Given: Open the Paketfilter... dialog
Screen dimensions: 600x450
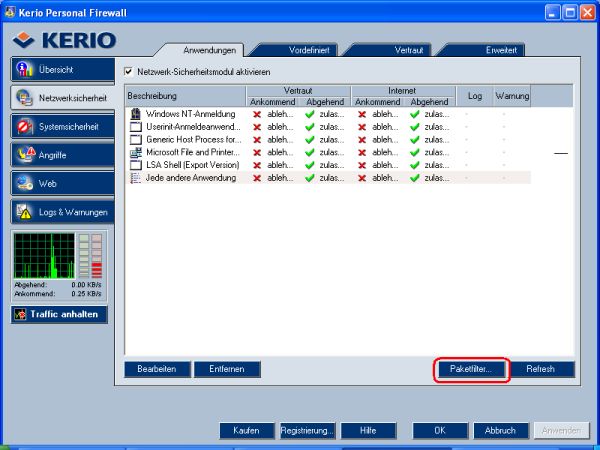Looking at the screenshot, I should pos(471,369).
